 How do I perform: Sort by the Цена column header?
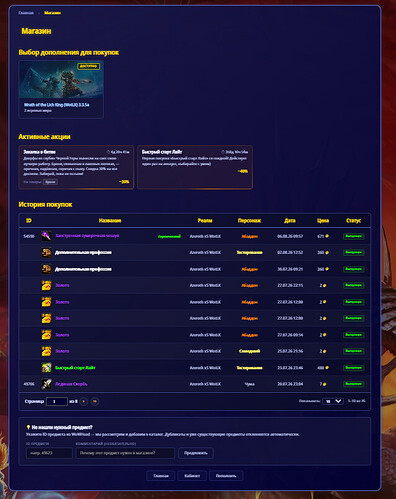pos(323,221)
